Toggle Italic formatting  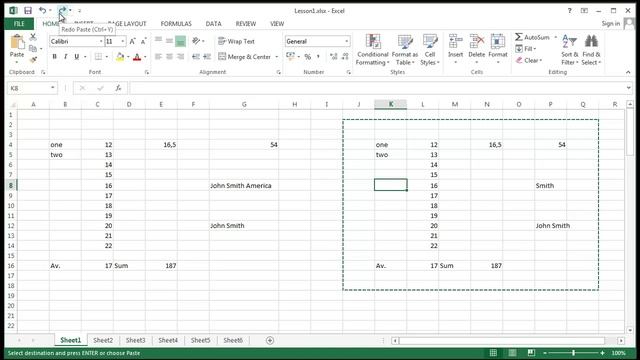tap(65, 57)
